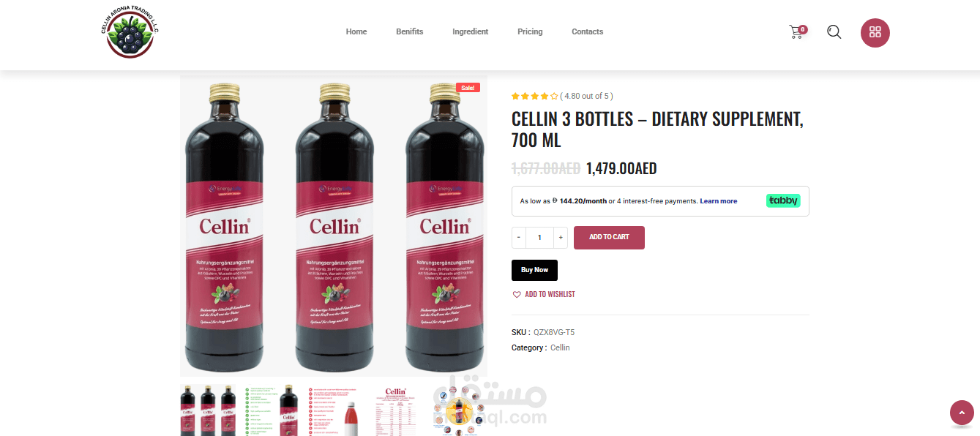Click the Add to Cart button
Screen dimensions: 980x436
tap(609, 237)
